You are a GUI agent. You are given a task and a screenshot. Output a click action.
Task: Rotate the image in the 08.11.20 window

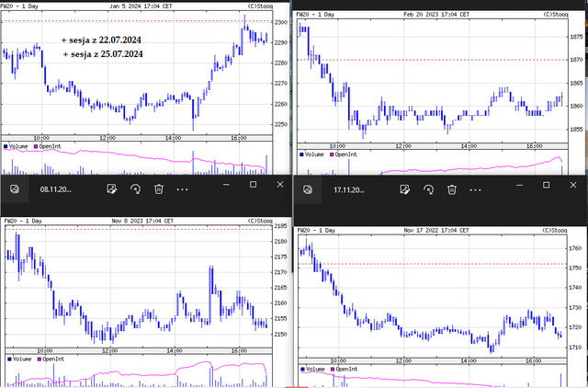pos(135,189)
